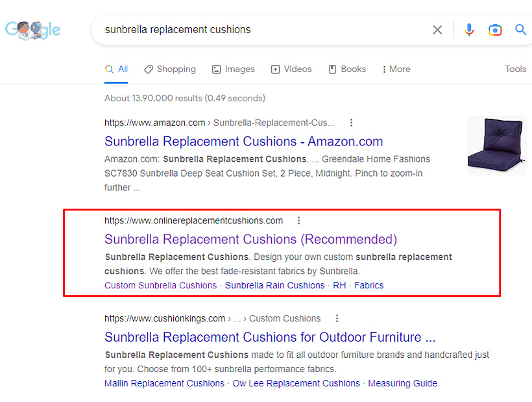Screen dimensions: 532x402
Task: Open search by image camera icon
Action: pyautogui.click(x=495, y=30)
